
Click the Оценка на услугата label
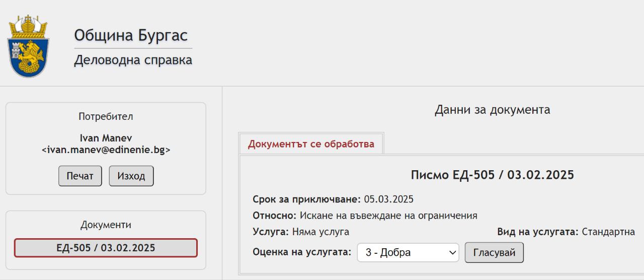pos(302,252)
